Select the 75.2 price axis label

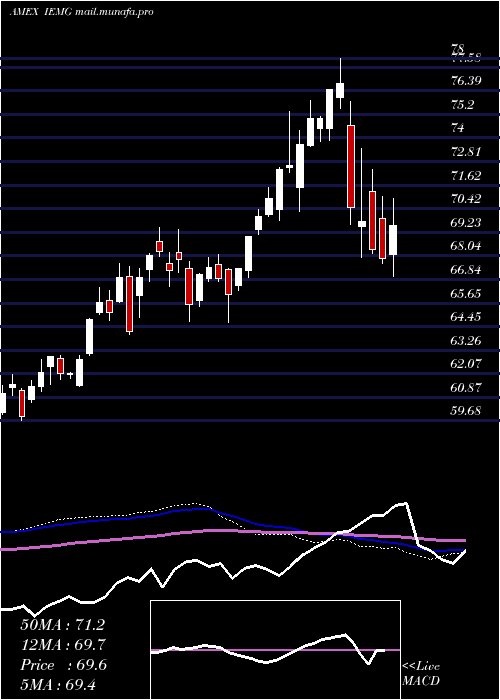point(462,104)
